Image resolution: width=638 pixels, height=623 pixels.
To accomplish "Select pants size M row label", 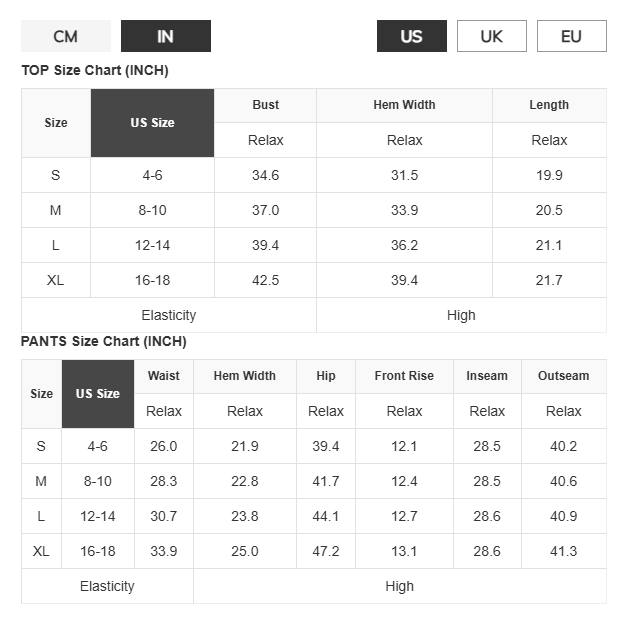I will click(x=41, y=481).
